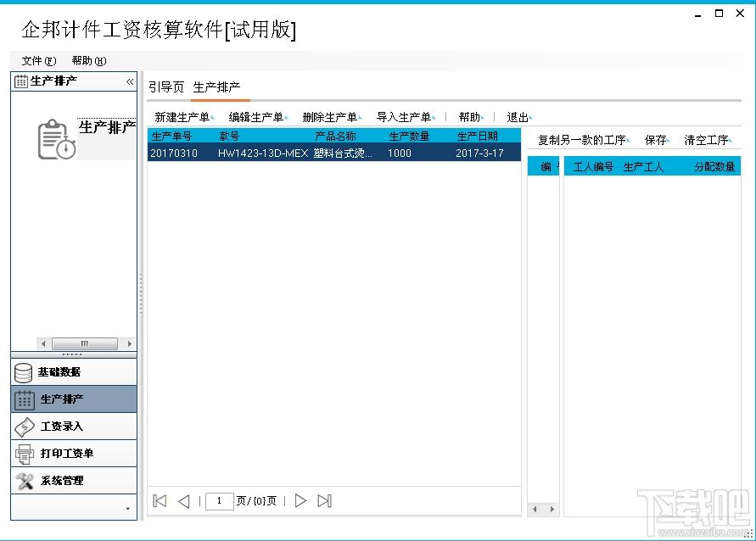Click the horizontal scrollbar in left panel

click(x=85, y=343)
